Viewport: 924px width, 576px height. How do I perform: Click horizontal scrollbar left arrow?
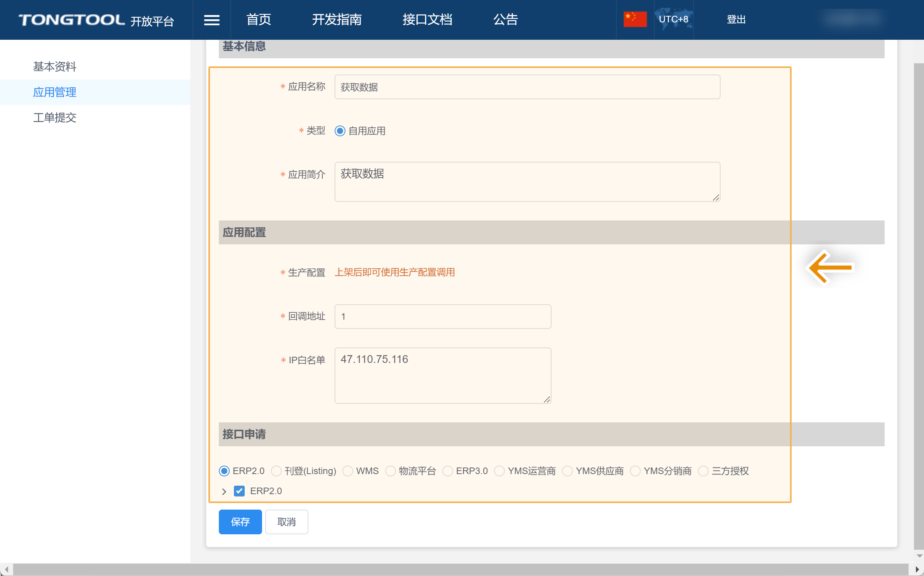click(6, 570)
